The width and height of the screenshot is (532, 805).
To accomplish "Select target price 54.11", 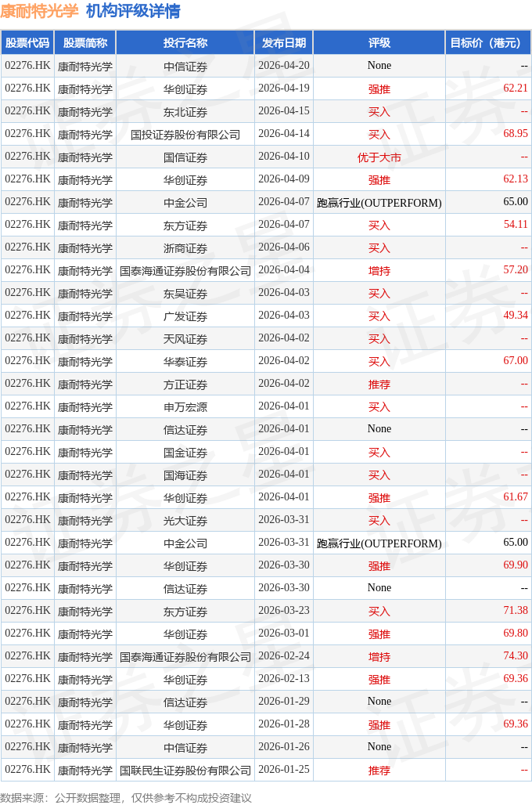I will 515,225.
